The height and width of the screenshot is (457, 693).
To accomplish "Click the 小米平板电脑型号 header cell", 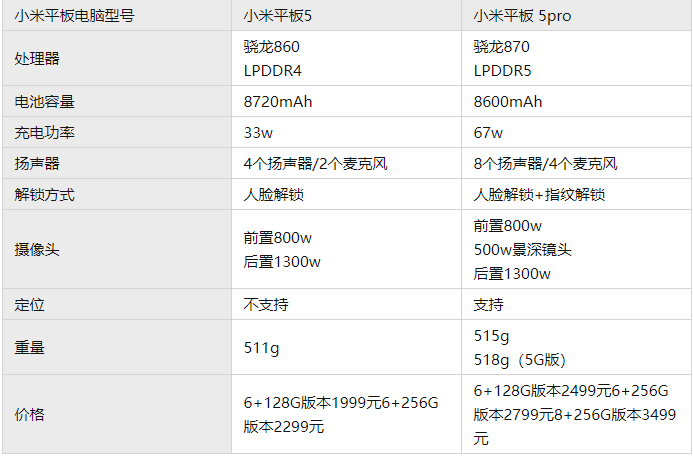I will [x=74, y=15].
